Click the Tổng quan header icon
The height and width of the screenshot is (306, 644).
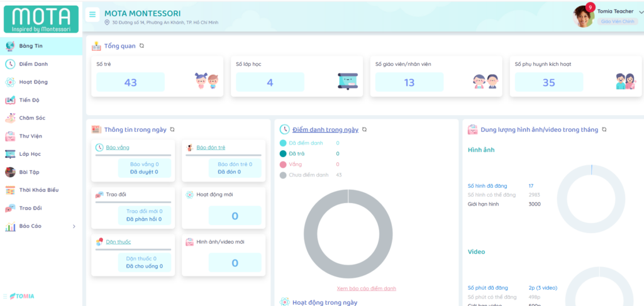pyautogui.click(x=96, y=46)
